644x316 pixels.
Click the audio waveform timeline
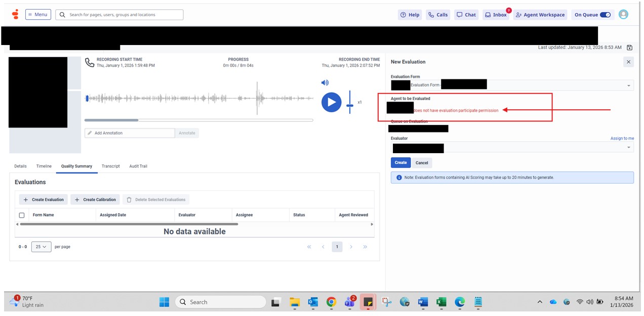tap(199, 99)
